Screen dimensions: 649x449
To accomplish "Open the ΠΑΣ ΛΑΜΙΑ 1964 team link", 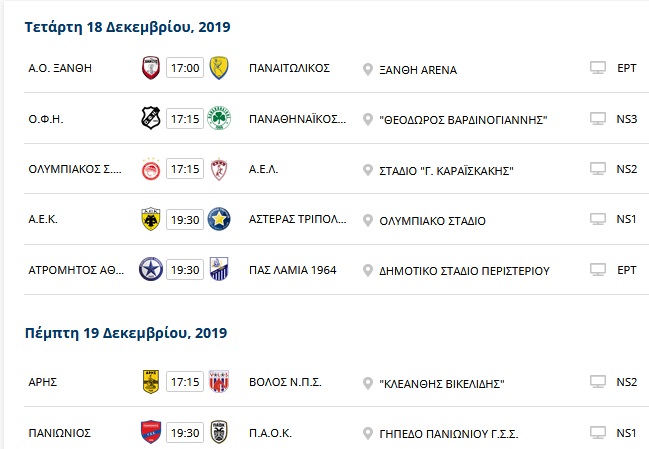I will (x=293, y=270).
